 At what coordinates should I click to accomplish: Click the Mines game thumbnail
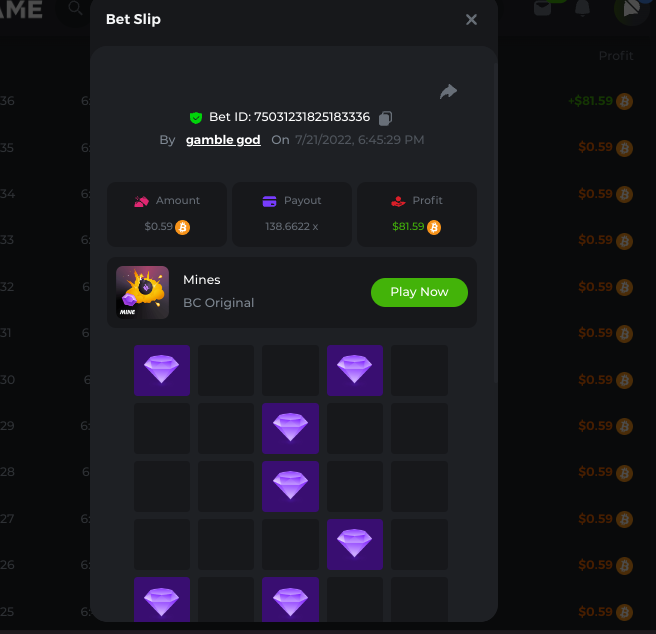142,292
